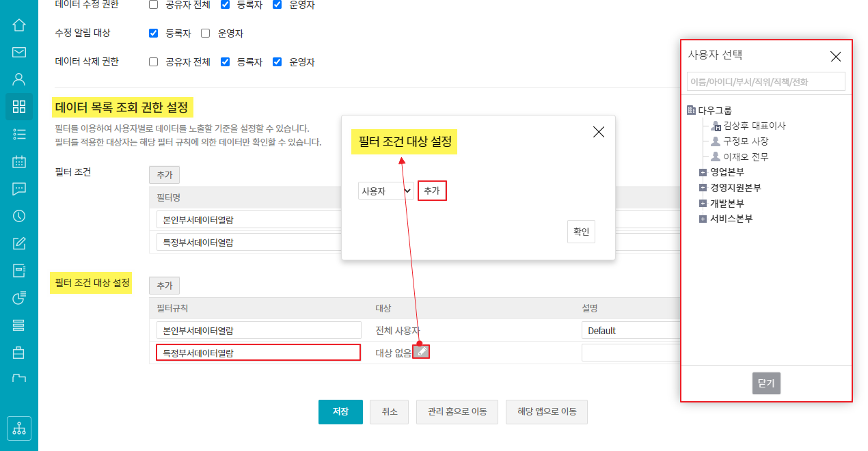Click the user search input field
This screenshot has width=868, height=451.
point(765,82)
